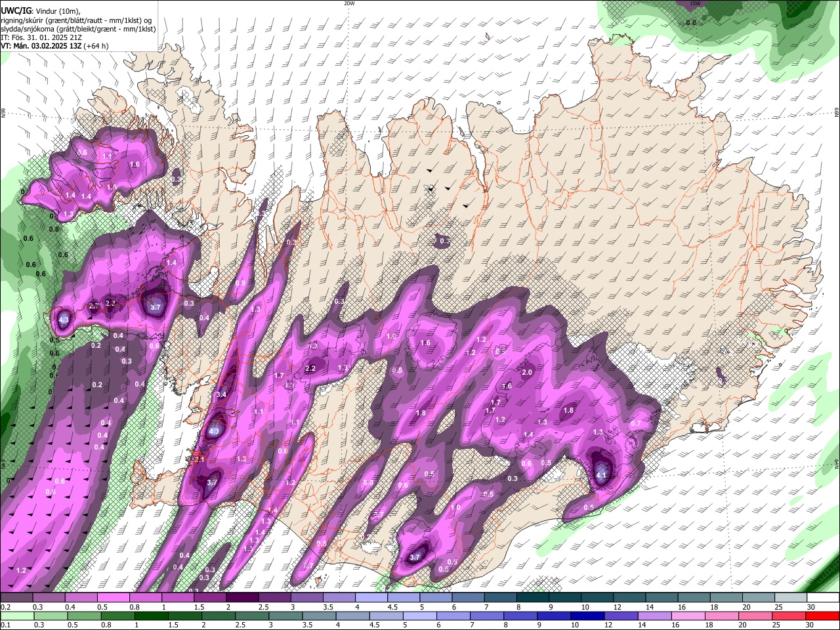
Task: Click the bright pink swatch in the snow scale
Action: 114,598
